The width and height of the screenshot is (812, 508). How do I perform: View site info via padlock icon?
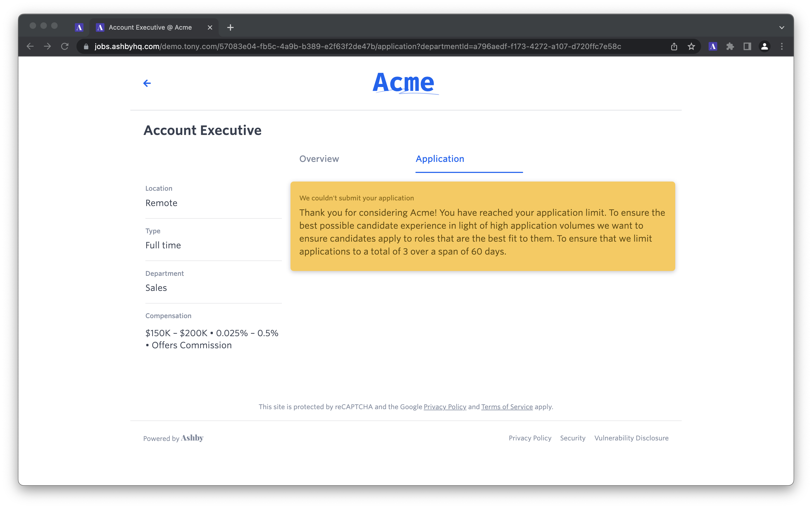click(x=86, y=46)
